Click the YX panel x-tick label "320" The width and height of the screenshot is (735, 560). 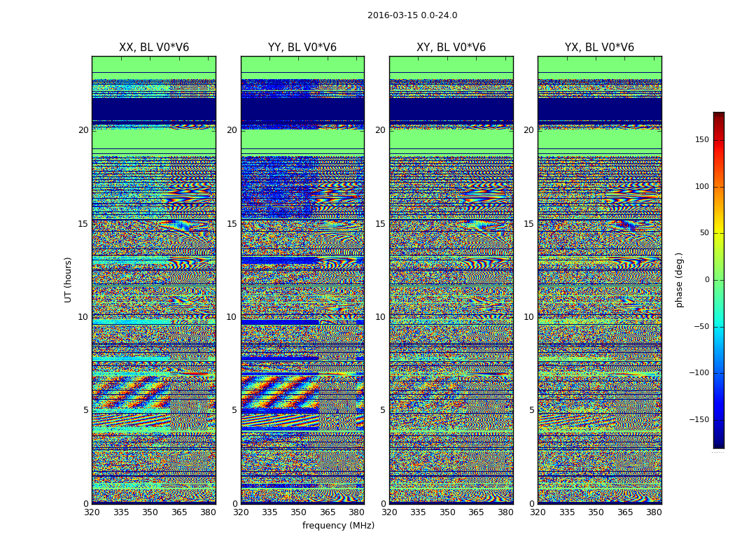(538, 512)
